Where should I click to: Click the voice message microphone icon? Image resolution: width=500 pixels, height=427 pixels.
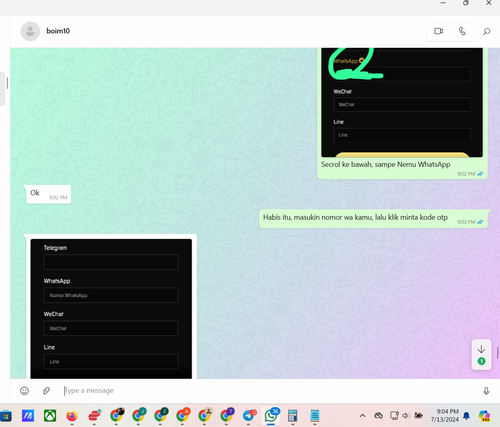click(486, 391)
